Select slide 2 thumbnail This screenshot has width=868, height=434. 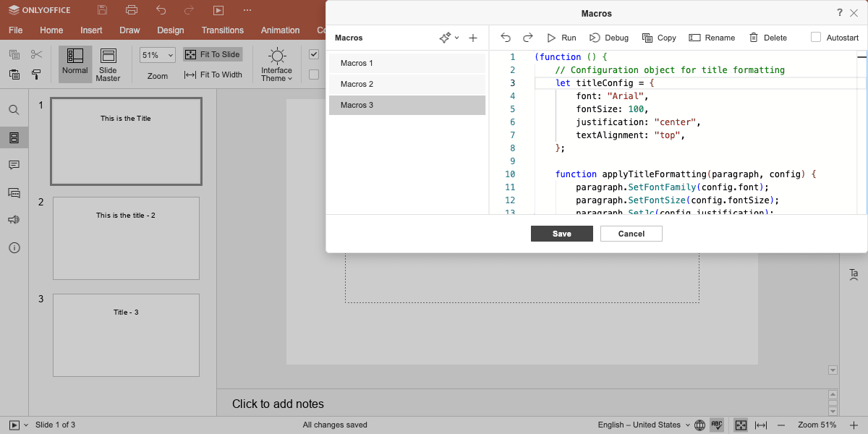click(x=126, y=238)
